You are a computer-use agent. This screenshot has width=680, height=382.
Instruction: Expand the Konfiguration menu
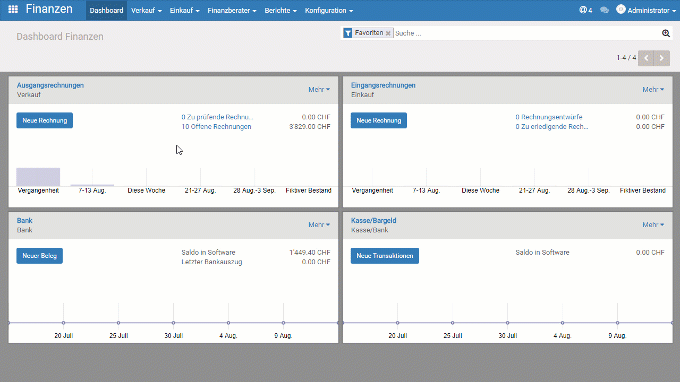click(x=329, y=10)
